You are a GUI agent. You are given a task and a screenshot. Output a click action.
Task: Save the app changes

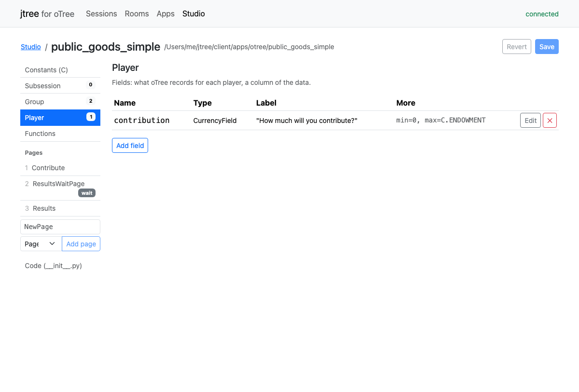[x=547, y=47]
